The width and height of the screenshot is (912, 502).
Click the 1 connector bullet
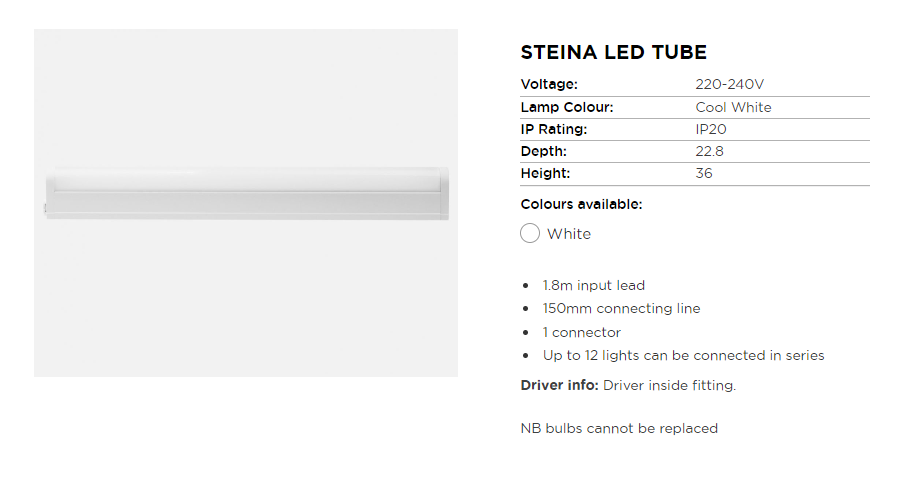coord(582,332)
